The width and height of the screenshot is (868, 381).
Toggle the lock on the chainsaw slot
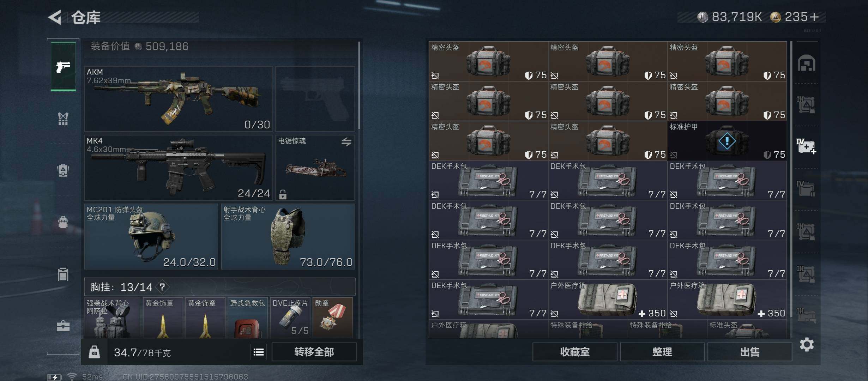pyautogui.click(x=283, y=194)
